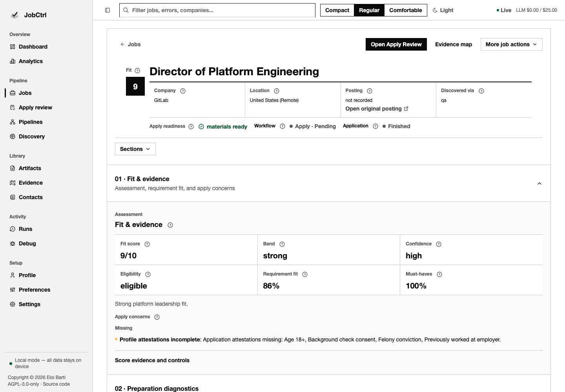Screen dimensions: 565x392
Task: Click the Fit help question icon
Action: (137, 71)
